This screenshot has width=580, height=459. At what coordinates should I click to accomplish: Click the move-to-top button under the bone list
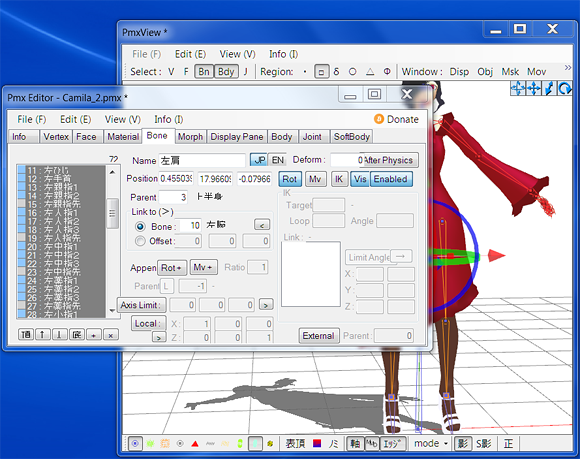pos(26,335)
